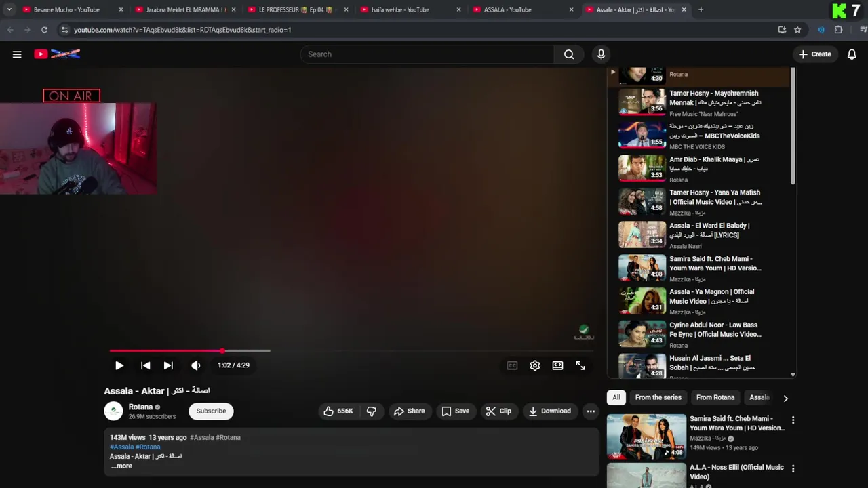Click the address bar URL
The height and width of the screenshot is (488, 868).
click(182, 30)
